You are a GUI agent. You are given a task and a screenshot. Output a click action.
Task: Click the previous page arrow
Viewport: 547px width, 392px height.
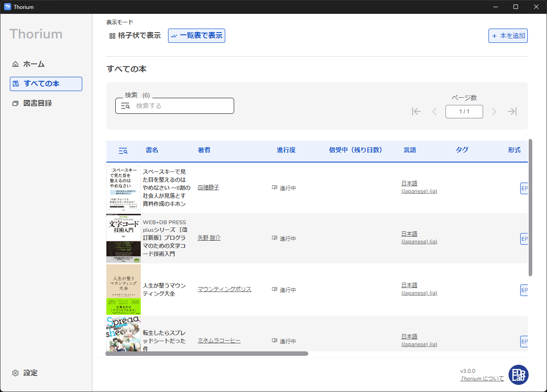[434, 112]
